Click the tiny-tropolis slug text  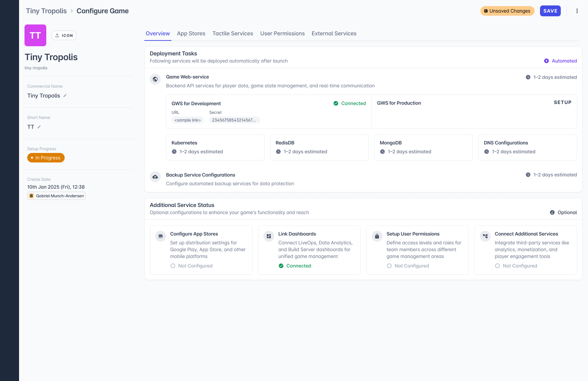[x=36, y=68]
